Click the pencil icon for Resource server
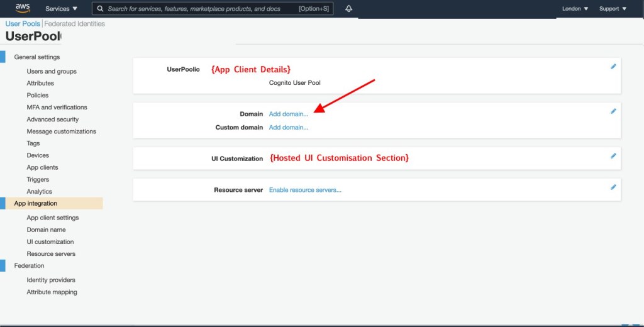 [613, 187]
